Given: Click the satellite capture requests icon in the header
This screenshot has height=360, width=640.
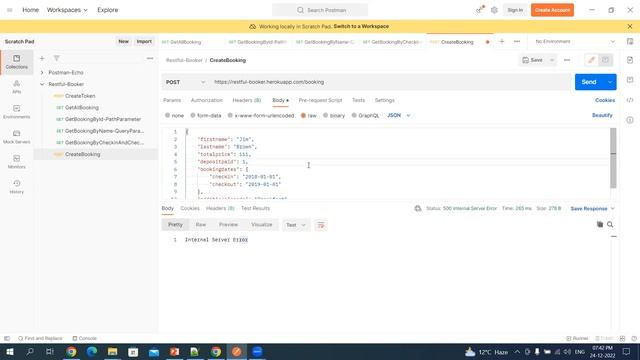Looking at the screenshot, I should click(480, 10).
